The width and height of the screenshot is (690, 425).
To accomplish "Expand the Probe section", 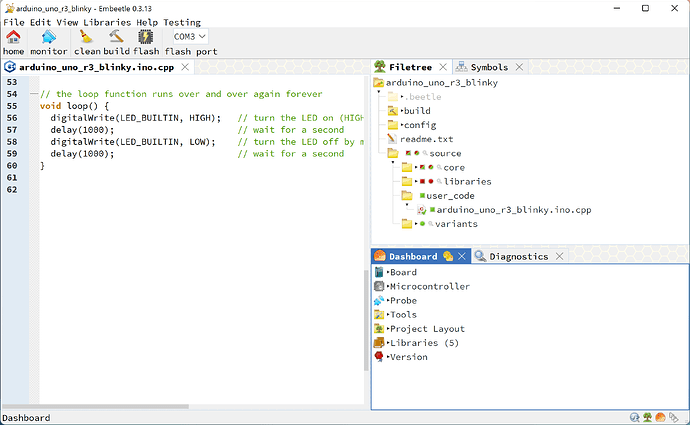I will [x=388, y=300].
